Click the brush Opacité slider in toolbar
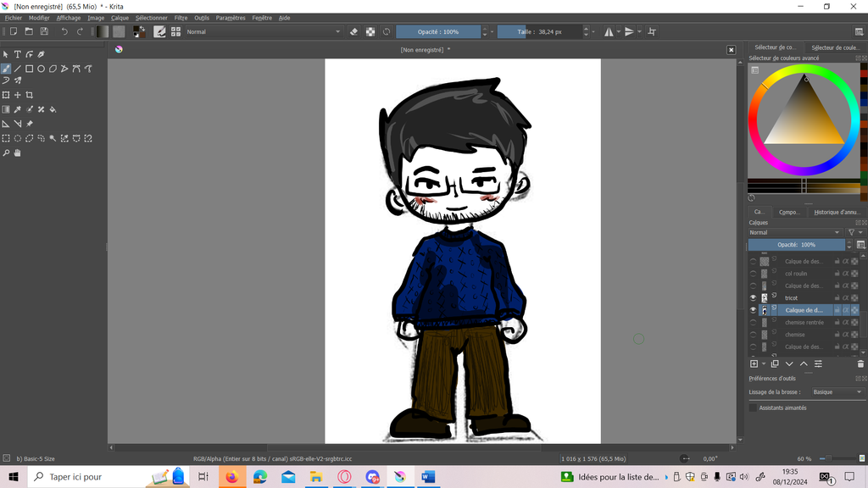Screen dimensions: 868x488 [438, 32]
